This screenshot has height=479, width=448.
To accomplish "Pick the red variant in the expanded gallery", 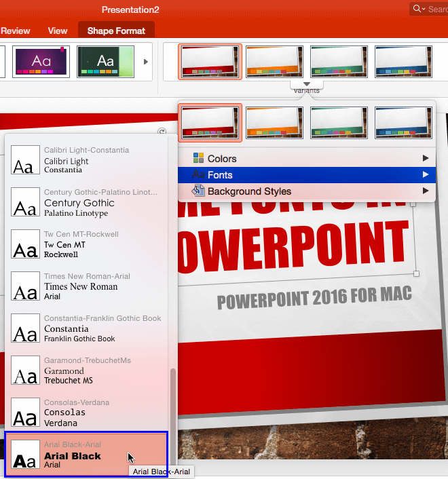I will 210,123.
